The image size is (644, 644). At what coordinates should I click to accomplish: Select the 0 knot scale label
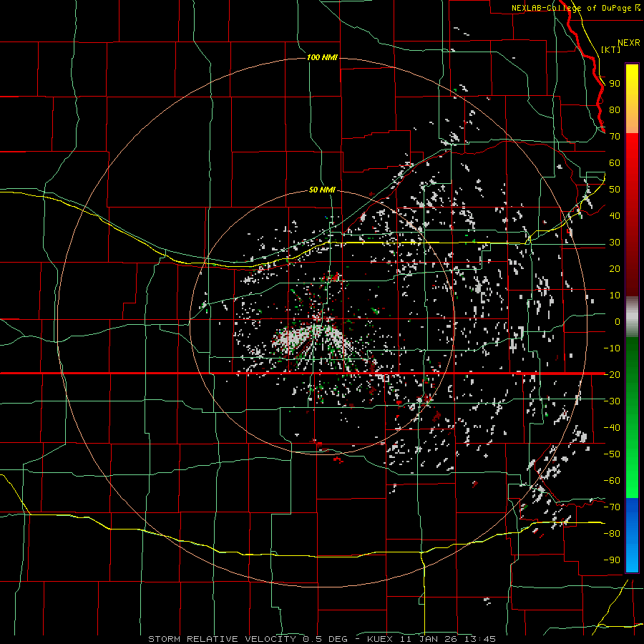[x=618, y=321]
